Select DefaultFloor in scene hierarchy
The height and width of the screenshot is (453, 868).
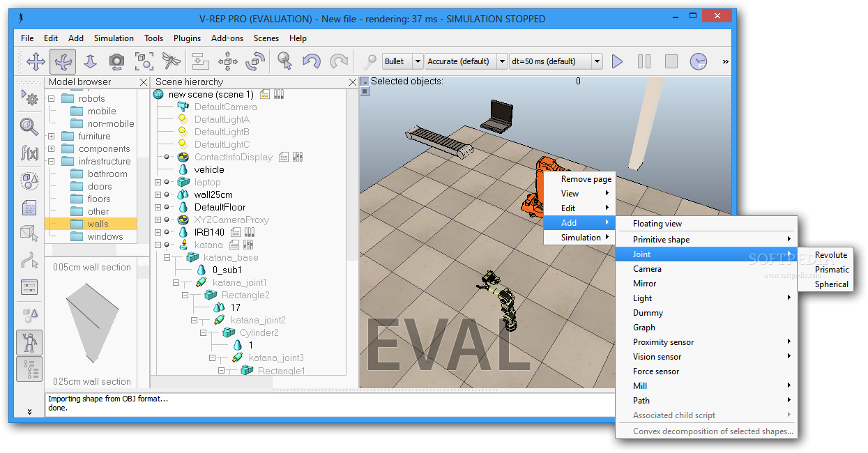[220, 207]
